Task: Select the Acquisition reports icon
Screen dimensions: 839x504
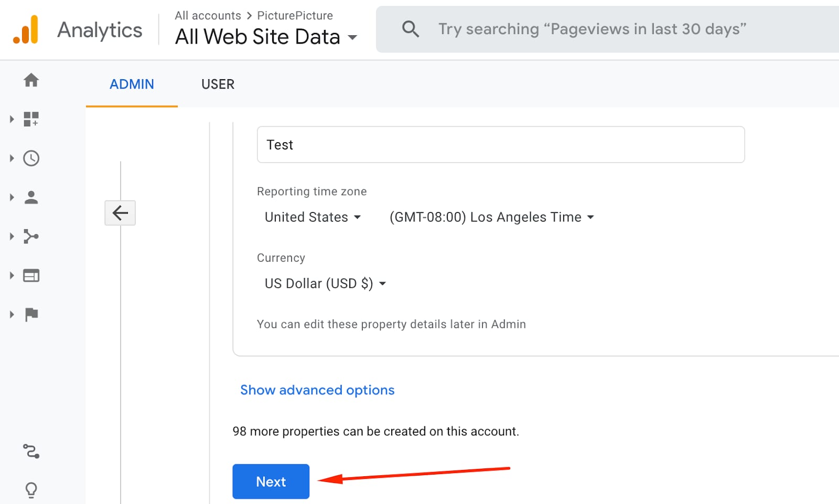Action: tap(31, 236)
